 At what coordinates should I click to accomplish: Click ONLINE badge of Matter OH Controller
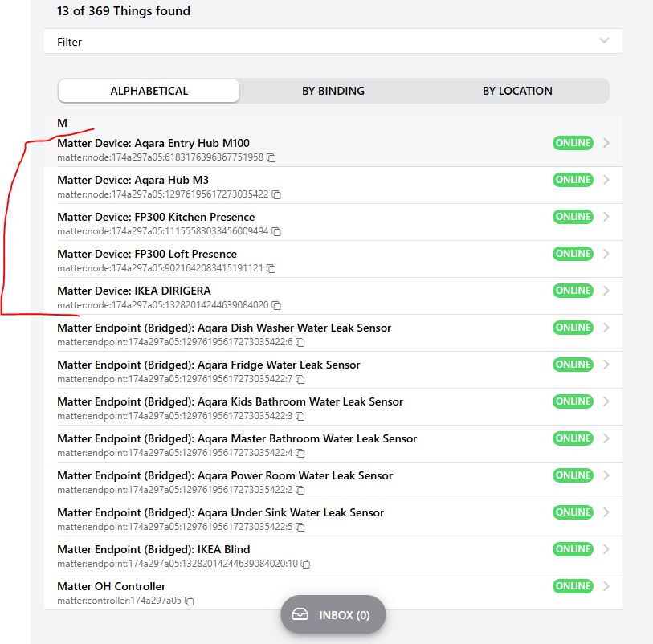[573, 586]
